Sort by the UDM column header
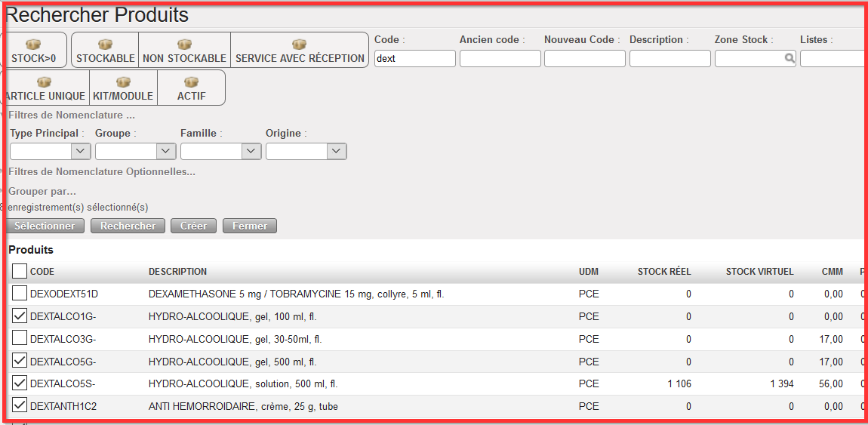This screenshot has height=425, width=868. [589, 272]
